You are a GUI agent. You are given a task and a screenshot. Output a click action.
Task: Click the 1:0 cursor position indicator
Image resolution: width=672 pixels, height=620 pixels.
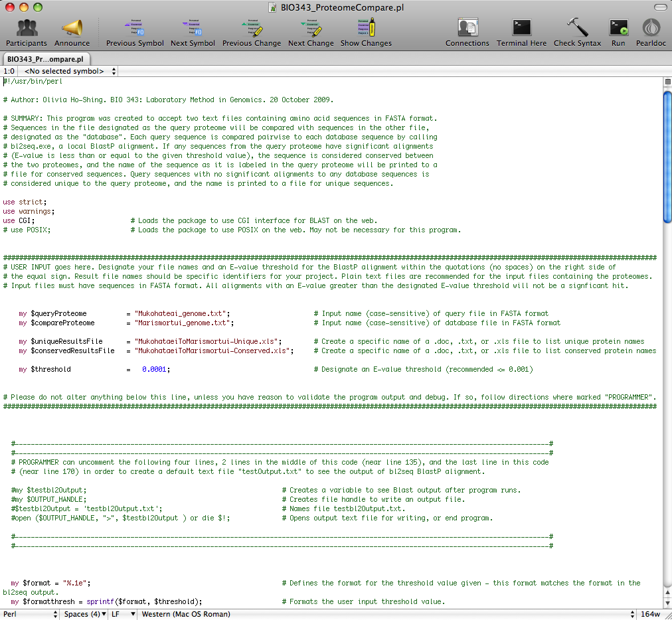[9, 71]
